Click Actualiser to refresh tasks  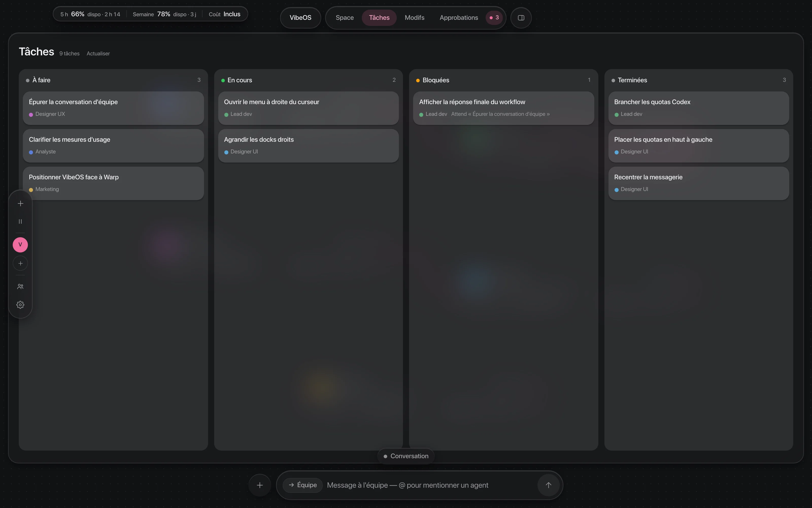click(98, 53)
